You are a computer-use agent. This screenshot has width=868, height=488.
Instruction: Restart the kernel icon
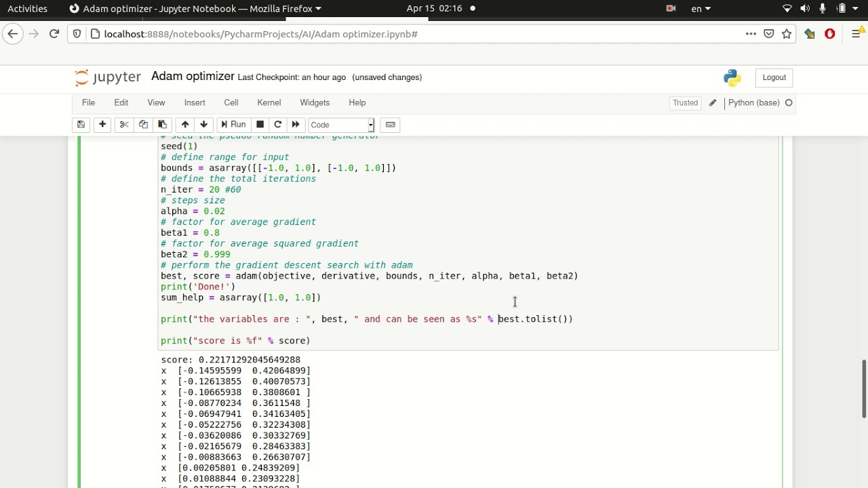click(x=277, y=125)
